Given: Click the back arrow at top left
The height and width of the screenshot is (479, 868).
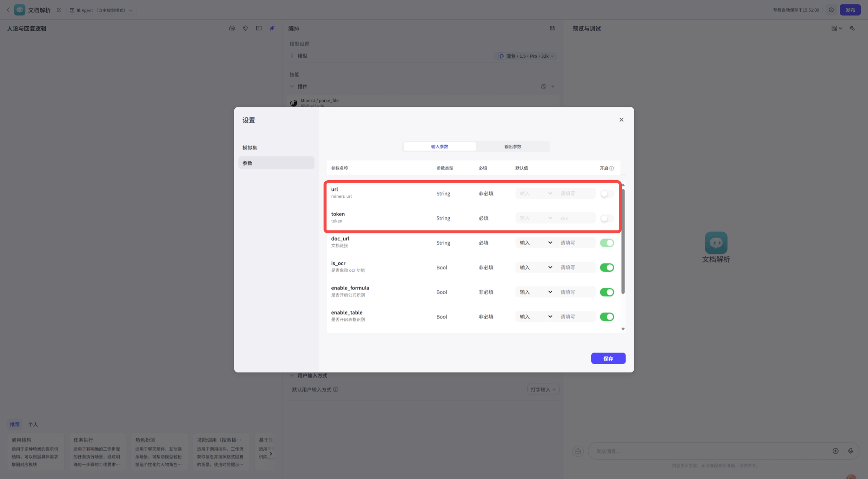Looking at the screenshot, I should tap(8, 10).
